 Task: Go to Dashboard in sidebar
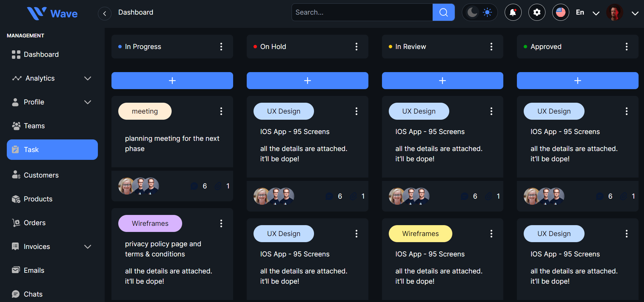(52, 54)
